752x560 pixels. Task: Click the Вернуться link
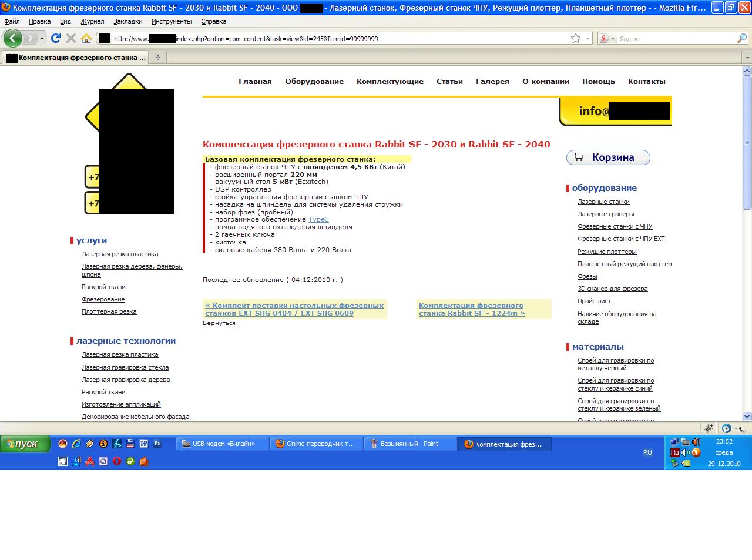coord(219,323)
